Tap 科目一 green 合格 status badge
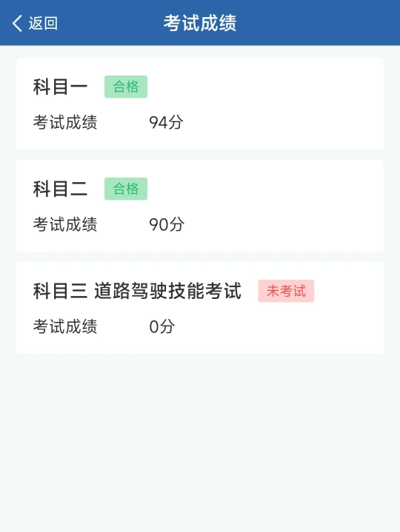The image size is (400, 532). click(126, 87)
